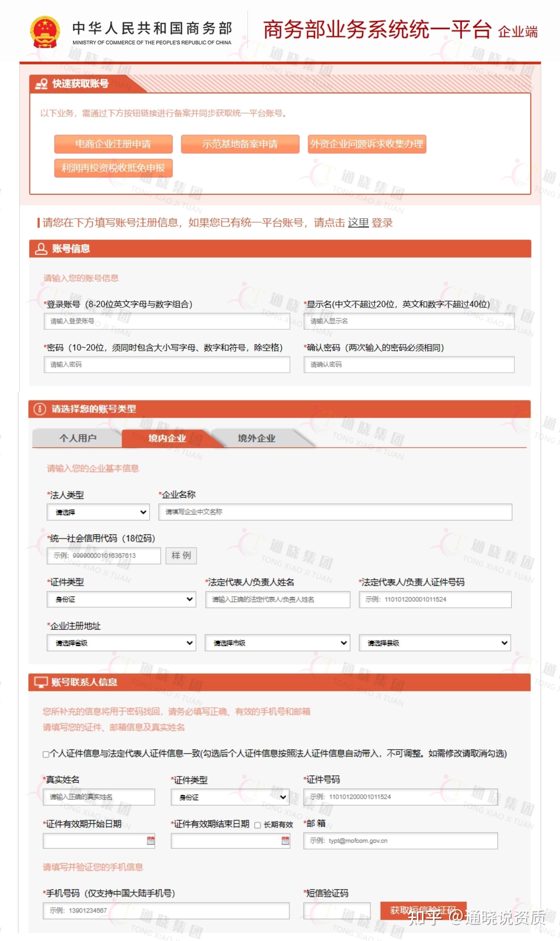560x941 pixels.
Task: Open the calendar picker for ID start date
Action: pos(151,841)
